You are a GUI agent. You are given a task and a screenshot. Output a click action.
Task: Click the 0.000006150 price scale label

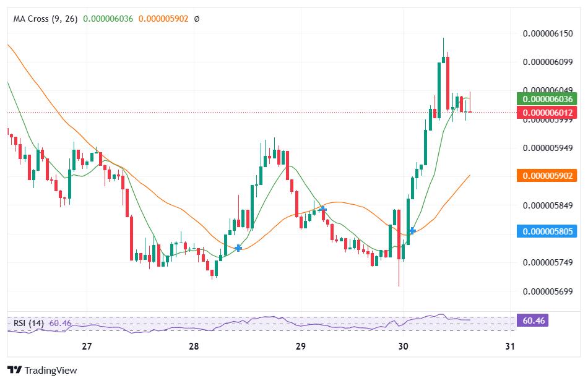pyautogui.click(x=547, y=33)
